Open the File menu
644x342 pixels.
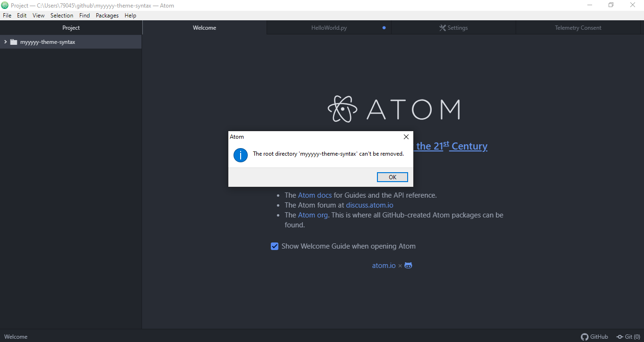(x=7, y=16)
